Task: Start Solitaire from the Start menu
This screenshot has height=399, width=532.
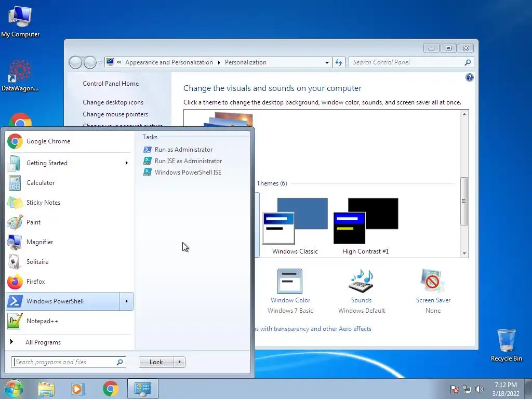Action: 70,262
